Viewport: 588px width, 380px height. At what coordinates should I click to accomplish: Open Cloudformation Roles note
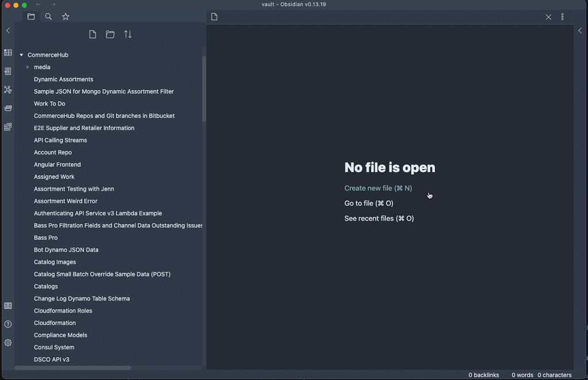coord(63,311)
